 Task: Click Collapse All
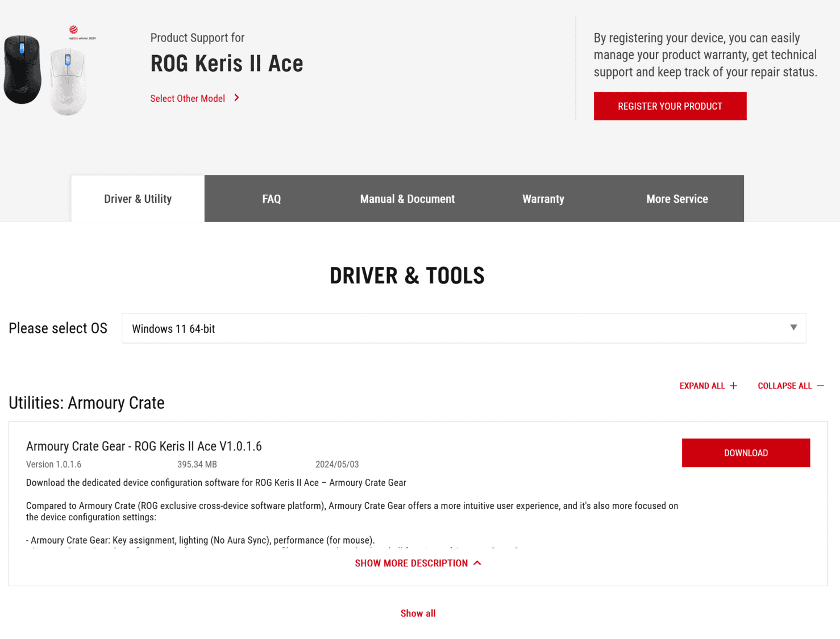point(785,386)
